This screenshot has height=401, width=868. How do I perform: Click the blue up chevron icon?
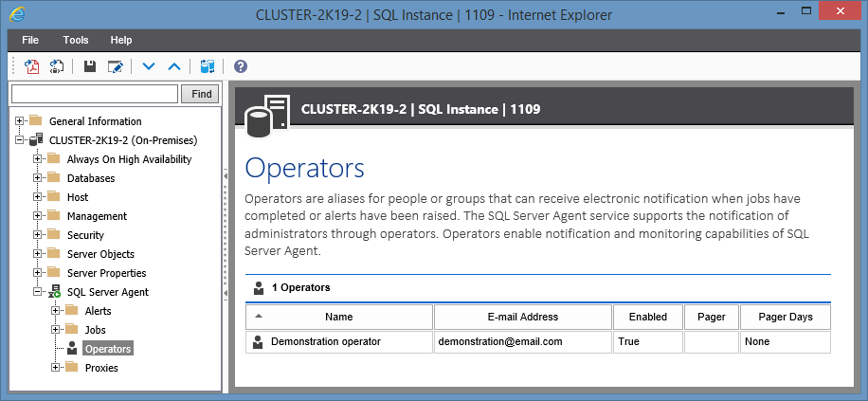pyautogui.click(x=173, y=66)
